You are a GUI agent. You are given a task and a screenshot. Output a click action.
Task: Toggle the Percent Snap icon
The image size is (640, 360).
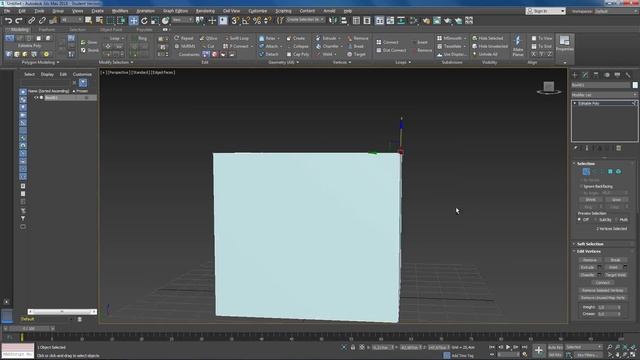[257, 20]
